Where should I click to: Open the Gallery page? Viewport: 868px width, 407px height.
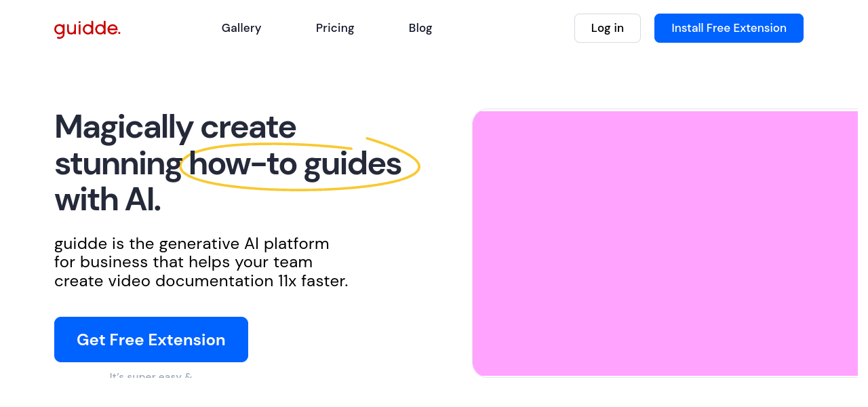tap(241, 28)
